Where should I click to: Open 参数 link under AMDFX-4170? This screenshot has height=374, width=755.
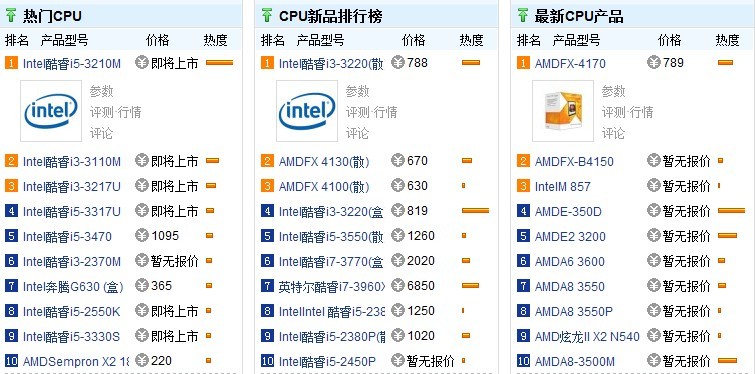[613, 91]
